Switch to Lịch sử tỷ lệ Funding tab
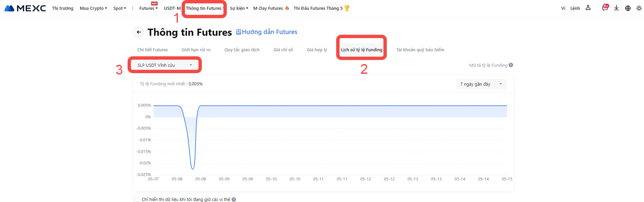This screenshot has width=644, height=202. (361, 50)
